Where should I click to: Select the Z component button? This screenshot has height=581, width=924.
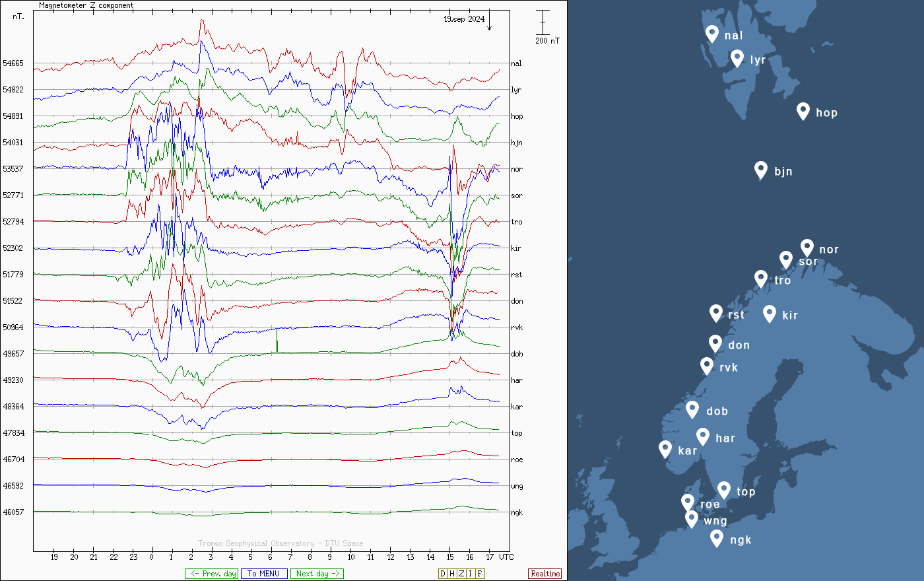[461, 574]
